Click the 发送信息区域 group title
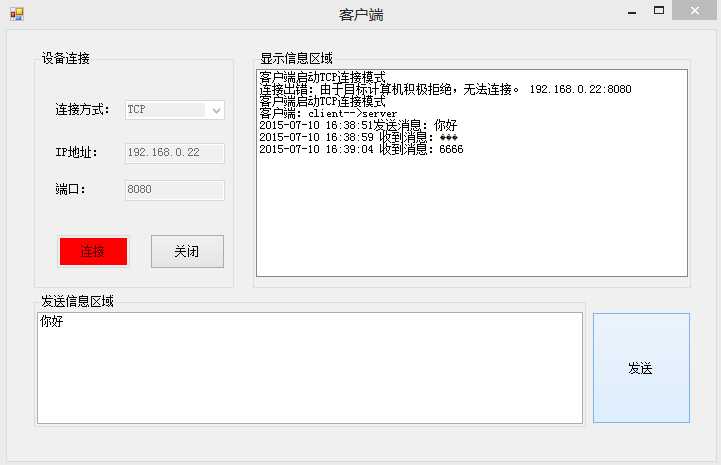Screen dimensions: 721x465 [x=77, y=301]
